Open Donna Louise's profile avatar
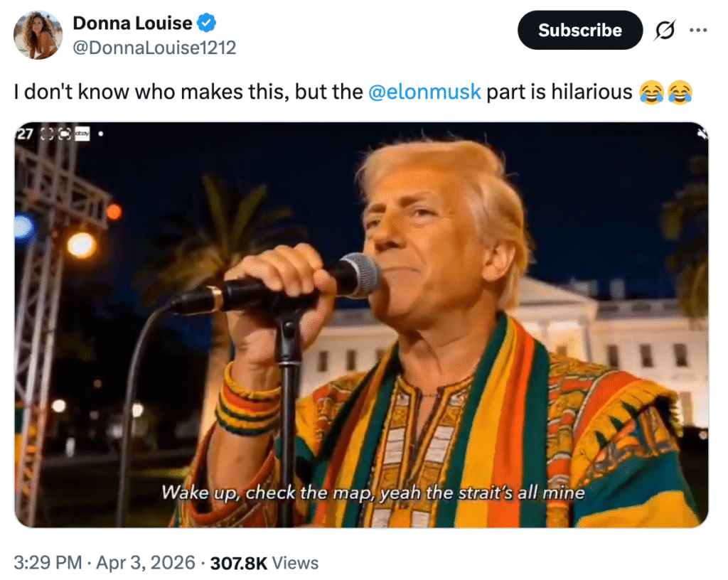 pos(38,35)
